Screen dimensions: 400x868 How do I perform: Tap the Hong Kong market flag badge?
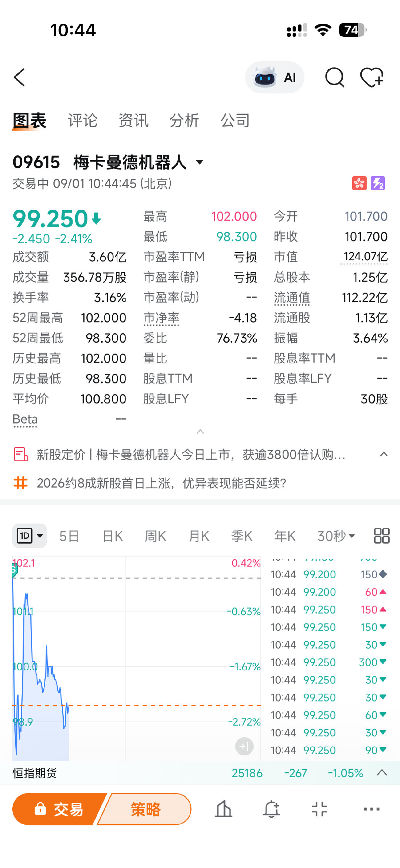(359, 183)
